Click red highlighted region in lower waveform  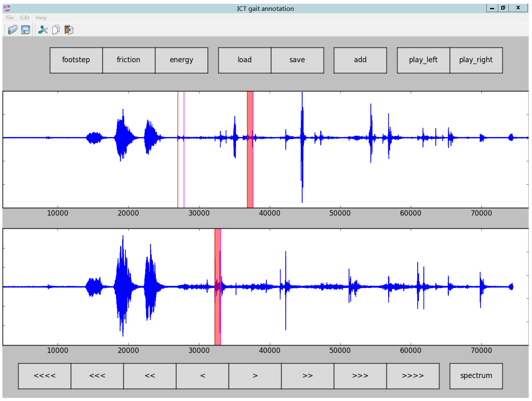(217, 313)
